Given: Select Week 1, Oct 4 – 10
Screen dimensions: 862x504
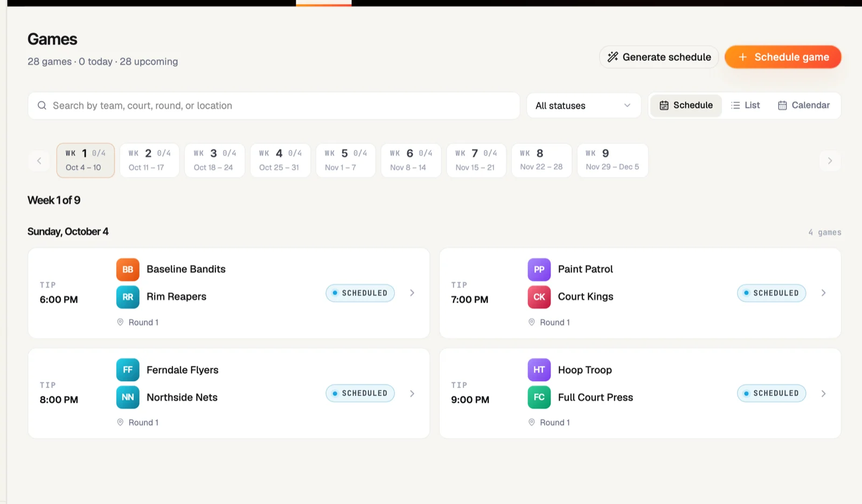Looking at the screenshot, I should coord(85,160).
